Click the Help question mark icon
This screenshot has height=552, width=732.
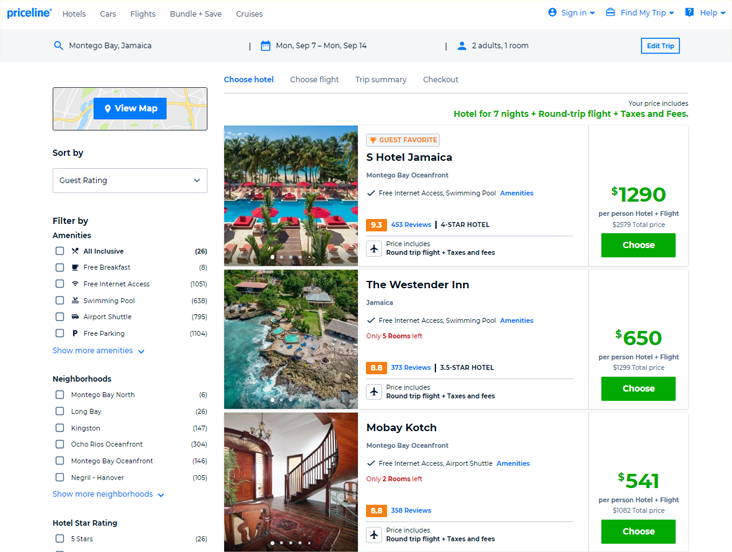(689, 13)
